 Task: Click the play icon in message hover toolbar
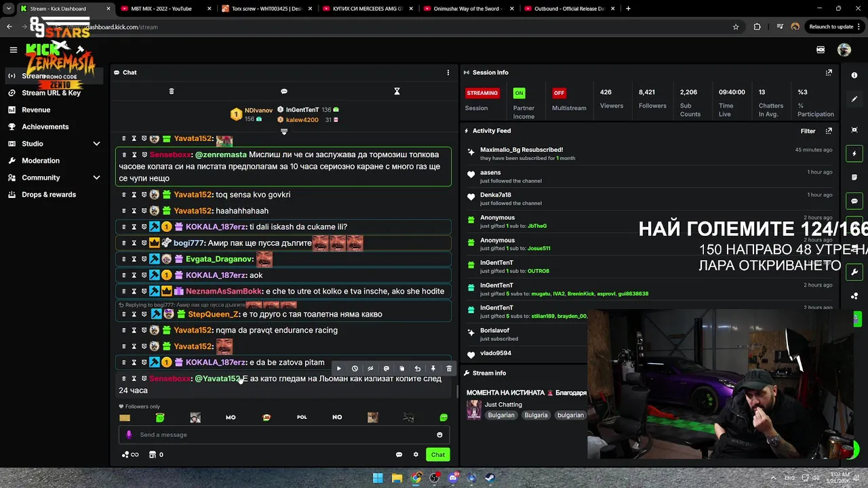point(339,369)
